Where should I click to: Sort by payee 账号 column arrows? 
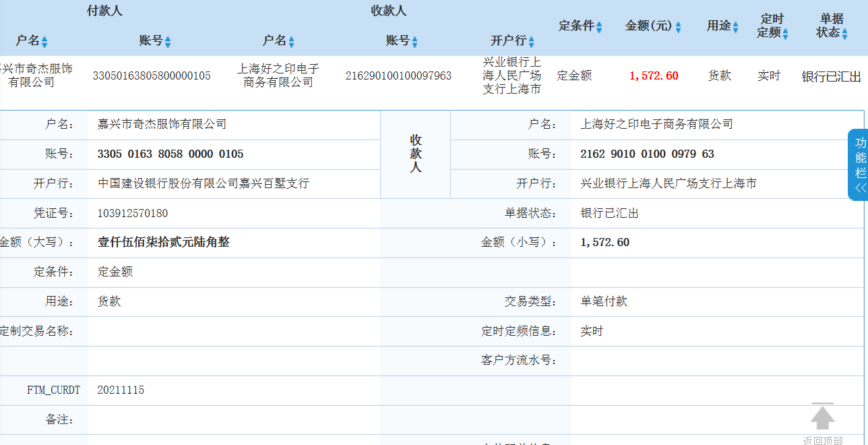pyautogui.click(x=414, y=42)
